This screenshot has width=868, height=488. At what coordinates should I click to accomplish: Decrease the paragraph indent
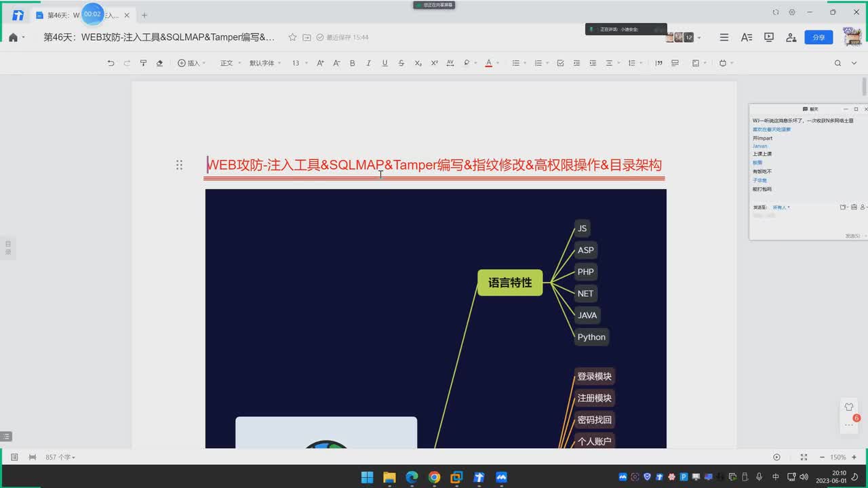[x=576, y=63]
